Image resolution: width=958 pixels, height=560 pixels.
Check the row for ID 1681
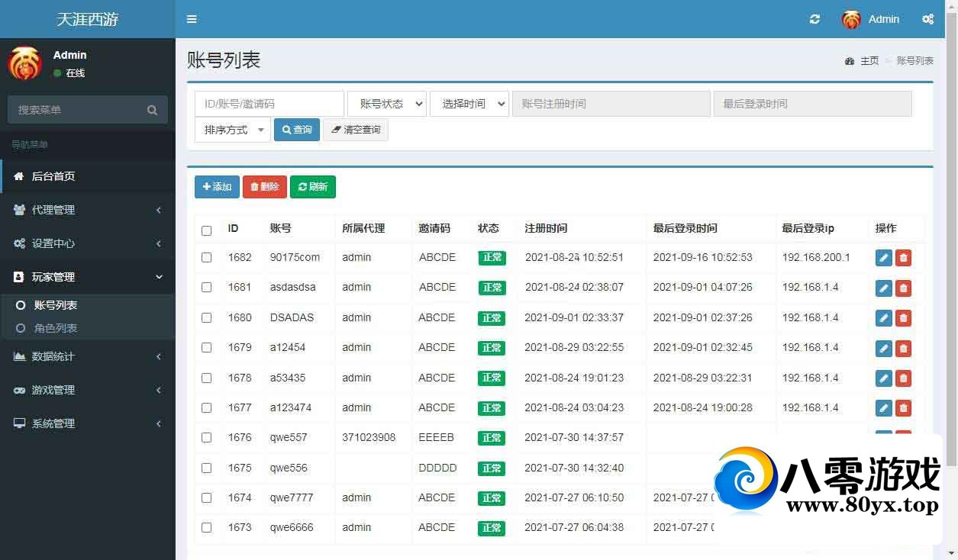click(206, 288)
